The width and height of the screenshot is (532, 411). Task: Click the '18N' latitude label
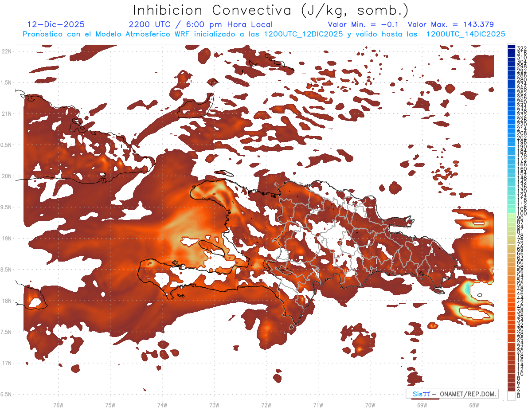click(x=8, y=301)
